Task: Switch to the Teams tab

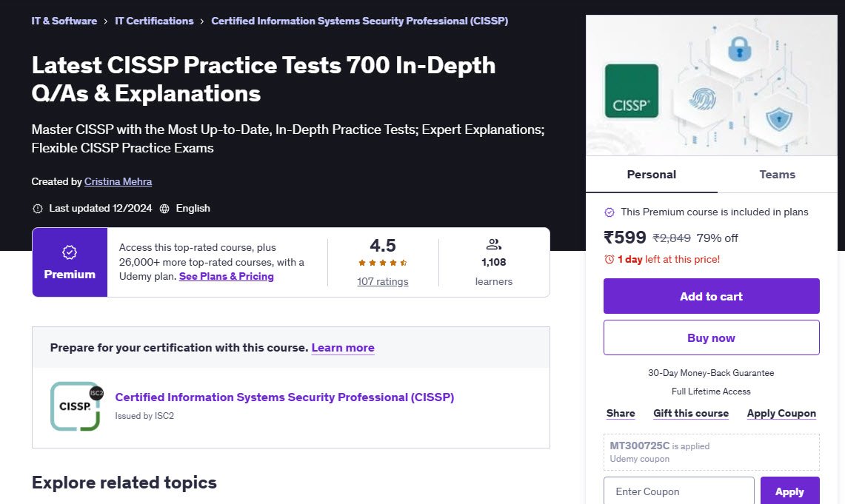Action: click(x=777, y=175)
